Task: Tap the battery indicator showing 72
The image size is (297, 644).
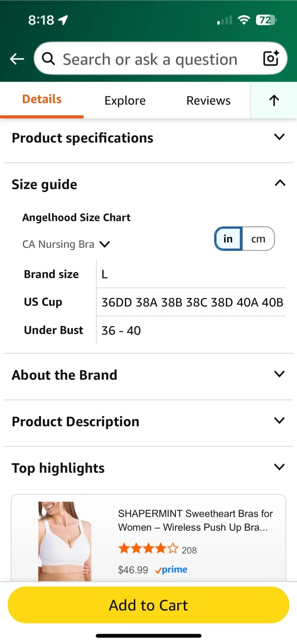Action: [x=265, y=20]
